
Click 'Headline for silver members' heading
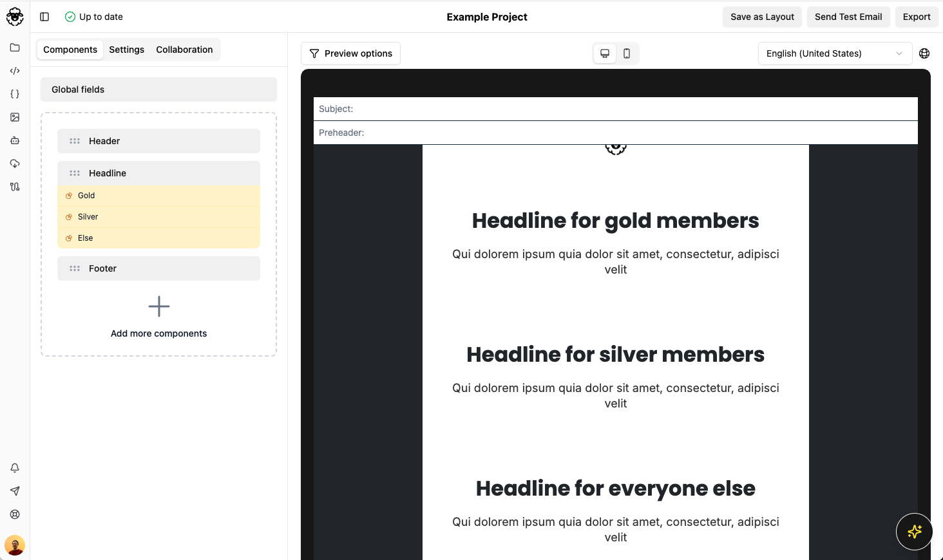[616, 355]
